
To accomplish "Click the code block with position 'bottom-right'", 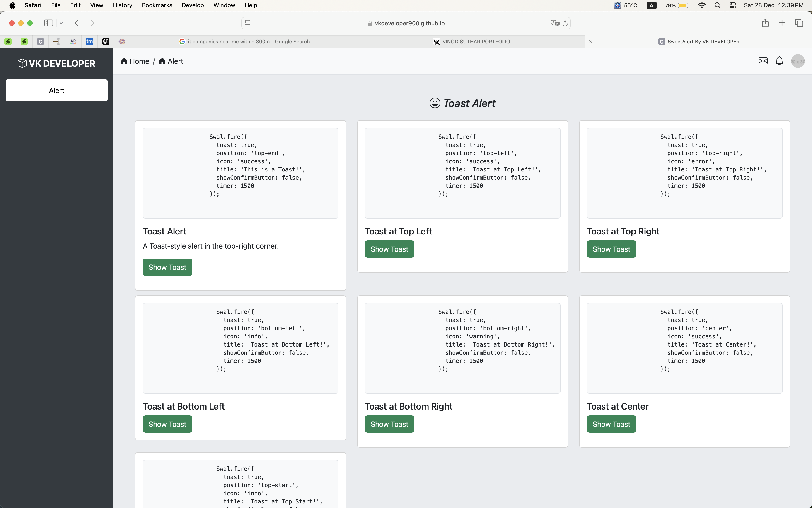I will 462,348.
